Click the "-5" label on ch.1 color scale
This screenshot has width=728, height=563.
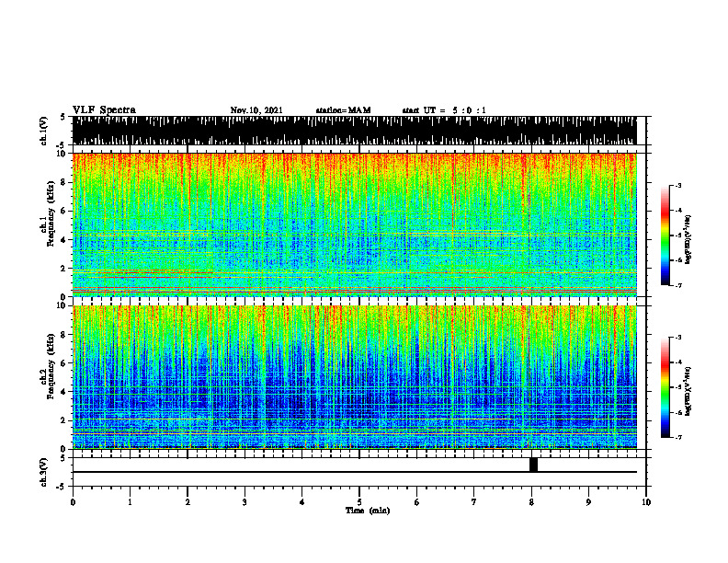tap(678, 236)
